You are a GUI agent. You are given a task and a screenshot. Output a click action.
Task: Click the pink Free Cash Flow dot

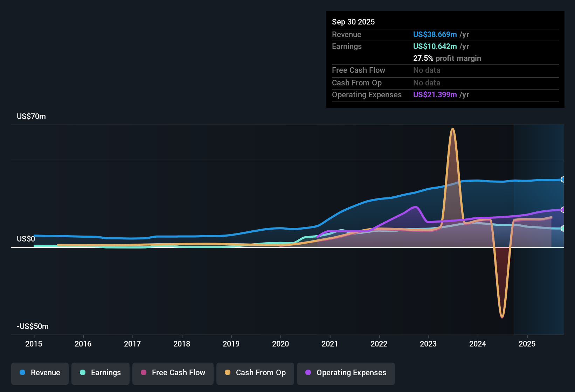(x=144, y=372)
